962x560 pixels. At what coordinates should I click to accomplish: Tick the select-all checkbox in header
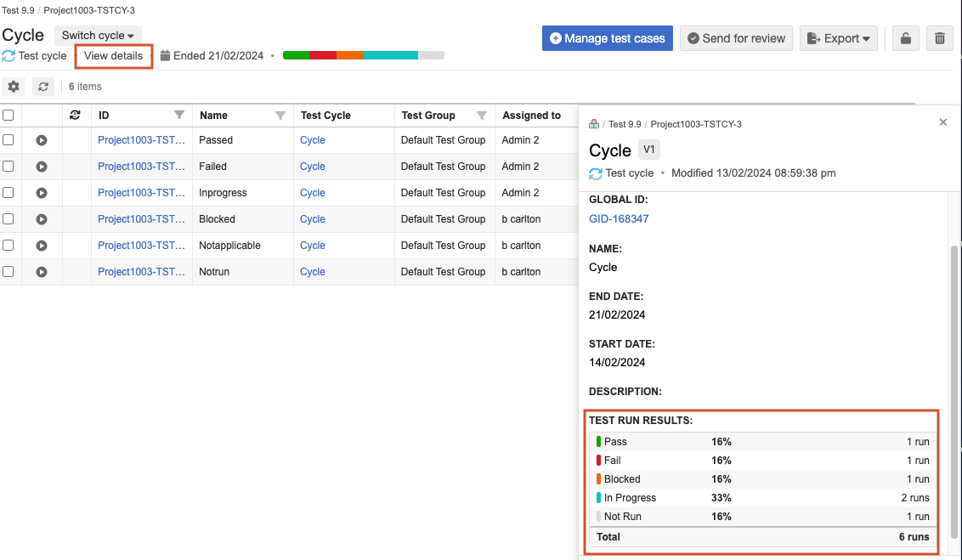(8, 115)
